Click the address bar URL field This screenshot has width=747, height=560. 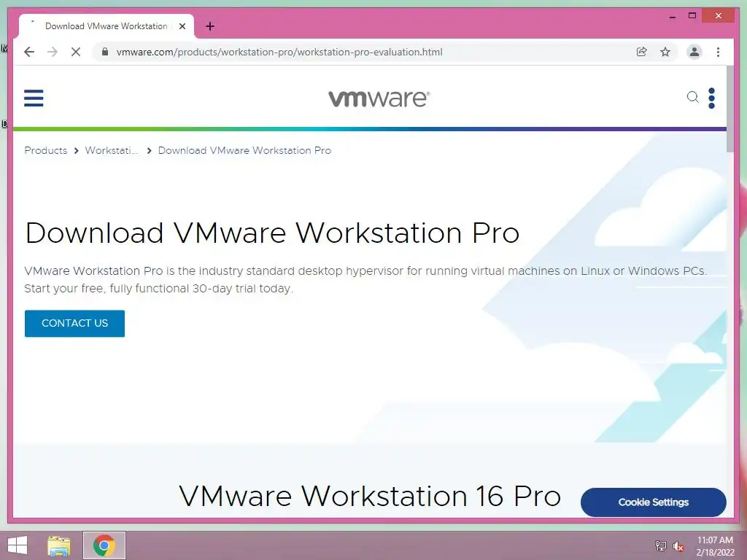tap(279, 52)
